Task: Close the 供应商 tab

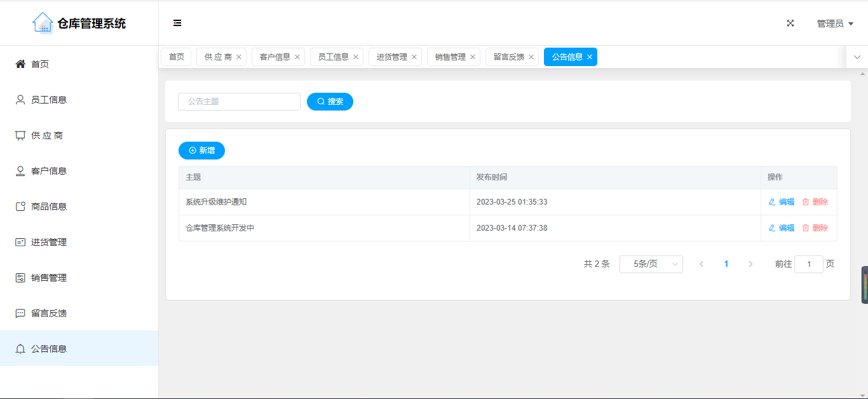Action: pos(239,57)
